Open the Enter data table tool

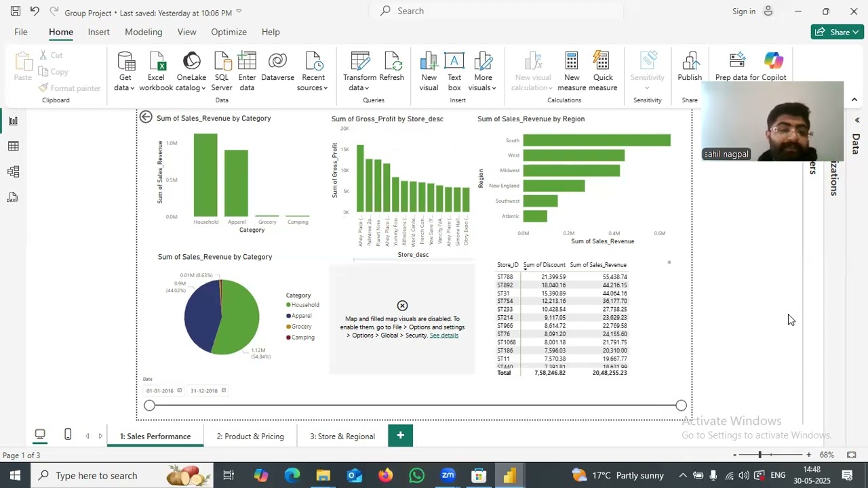pos(247,71)
